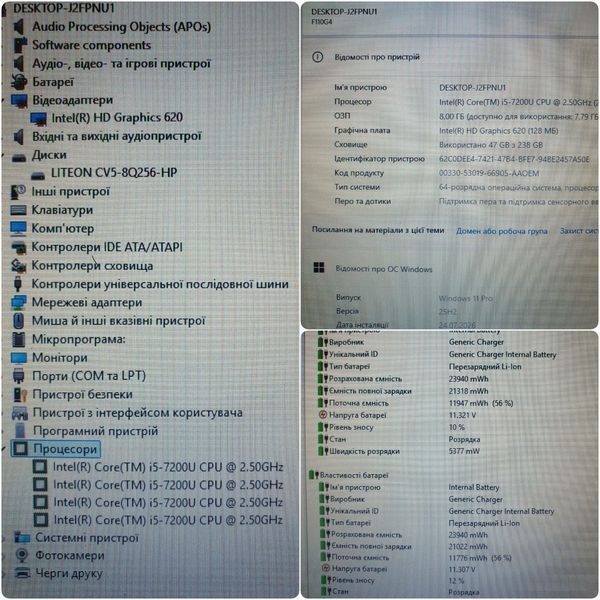The image size is (600, 600).
Task: Click the Системні пристрої folder icon
Action: point(22,537)
